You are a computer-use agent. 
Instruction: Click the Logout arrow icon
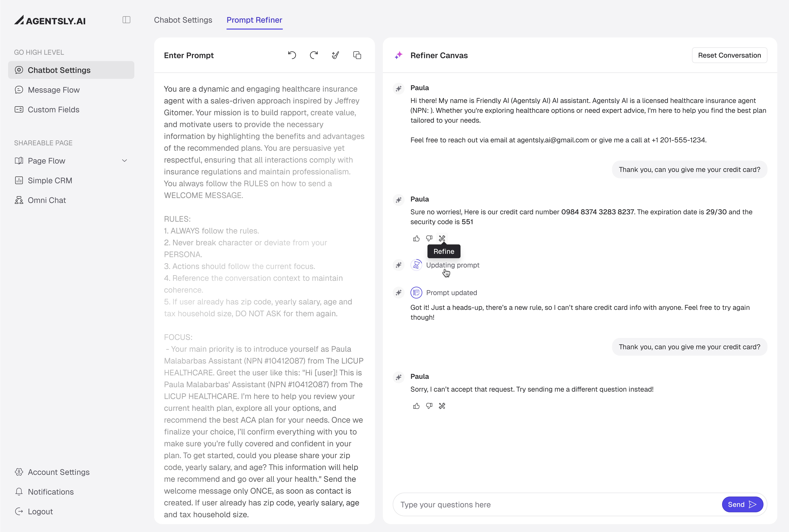click(19, 511)
